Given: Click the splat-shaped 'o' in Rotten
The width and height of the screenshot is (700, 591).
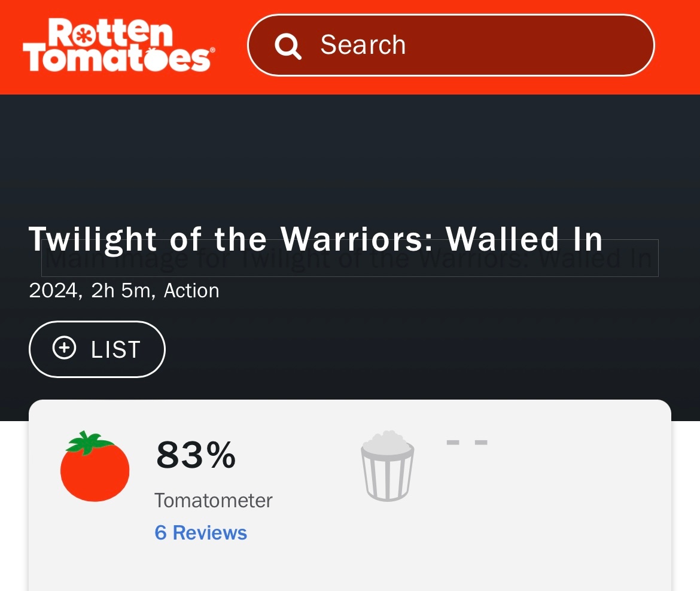Looking at the screenshot, I should pos(83,36).
